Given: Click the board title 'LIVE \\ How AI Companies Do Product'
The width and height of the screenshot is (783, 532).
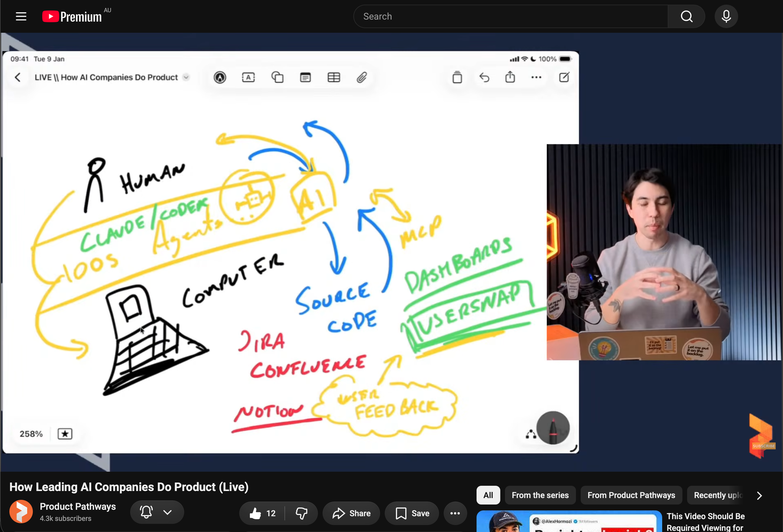Looking at the screenshot, I should (x=106, y=77).
